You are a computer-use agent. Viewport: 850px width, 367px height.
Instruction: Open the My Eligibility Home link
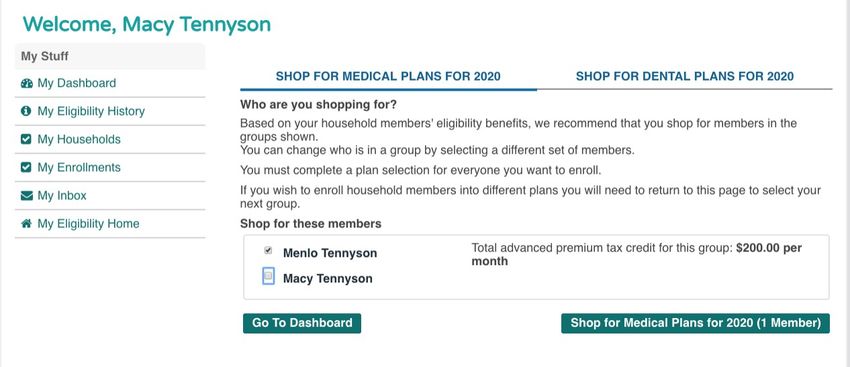click(x=88, y=224)
